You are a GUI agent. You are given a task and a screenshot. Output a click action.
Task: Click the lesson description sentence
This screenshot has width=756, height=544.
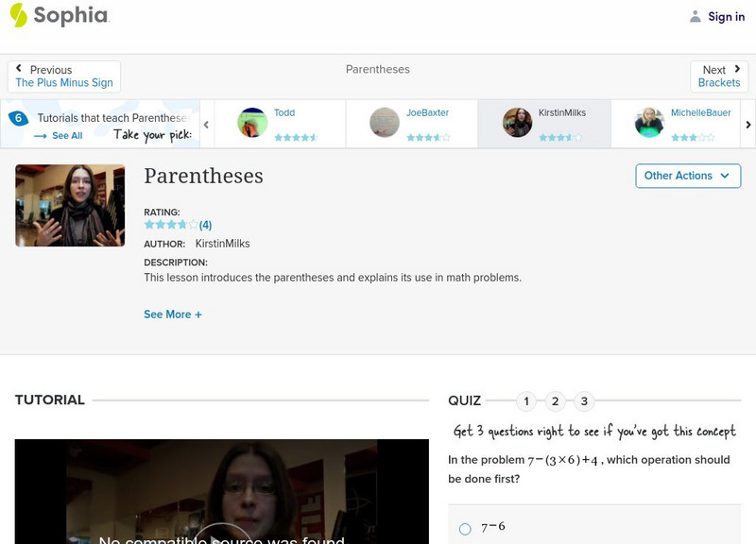click(x=333, y=278)
